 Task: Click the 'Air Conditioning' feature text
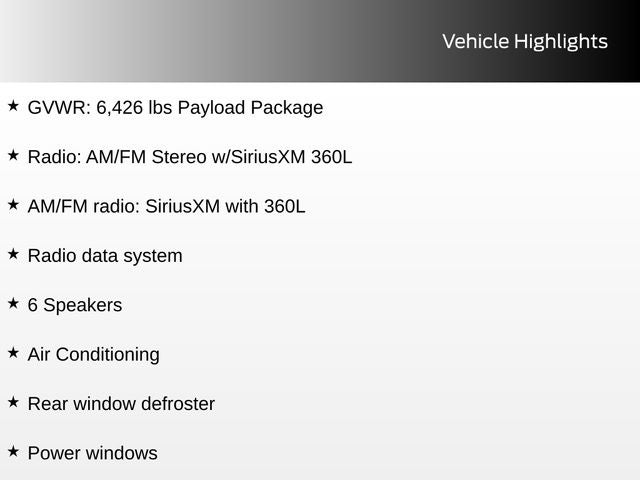click(93, 354)
